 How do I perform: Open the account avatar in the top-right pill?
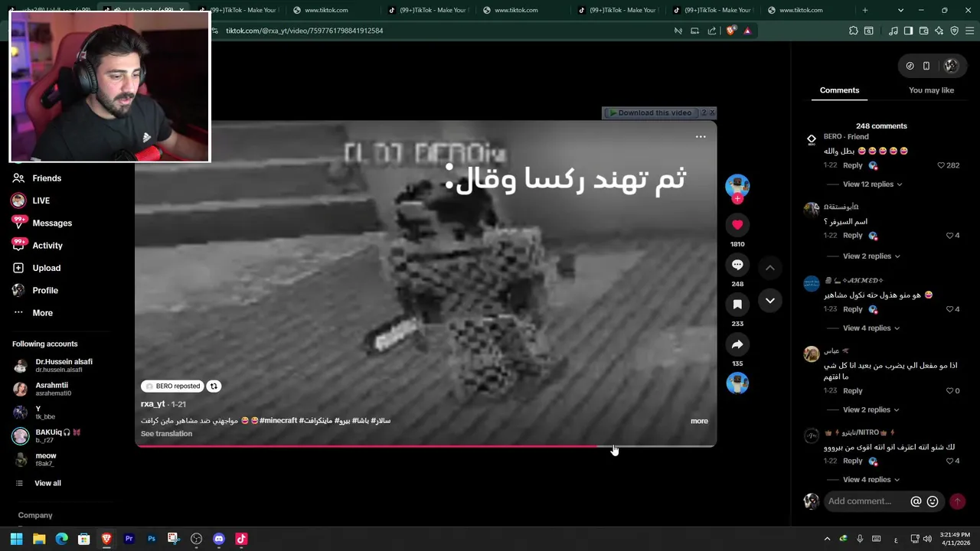951,66
